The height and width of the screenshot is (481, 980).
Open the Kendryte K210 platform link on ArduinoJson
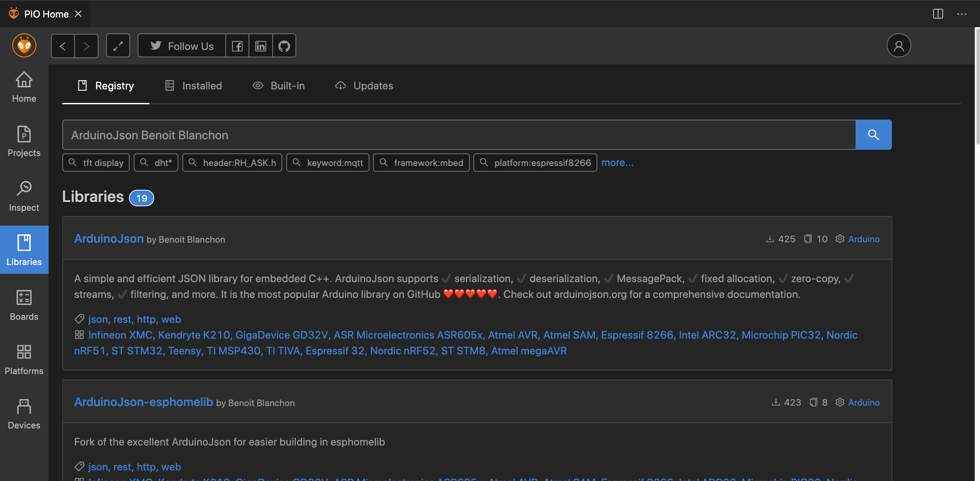tap(194, 335)
